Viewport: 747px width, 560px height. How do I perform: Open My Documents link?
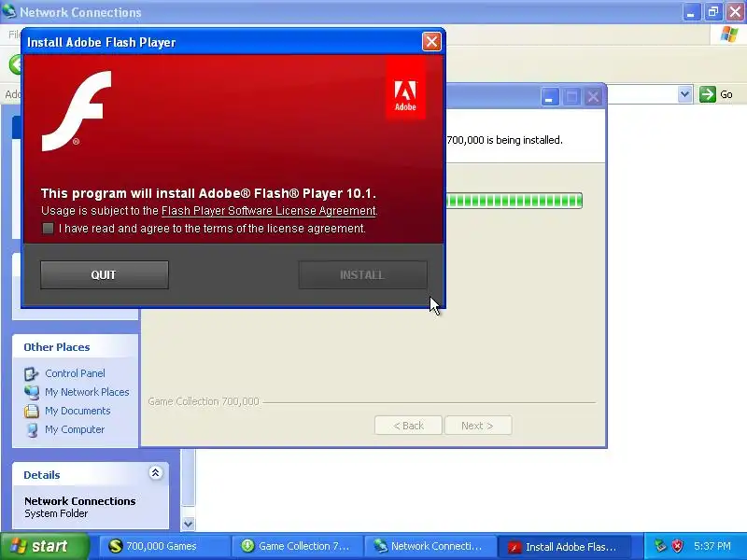pyautogui.click(x=78, y=411)
